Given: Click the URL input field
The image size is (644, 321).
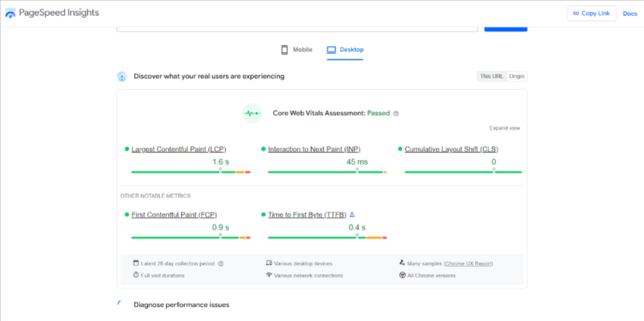Looking at the screenshot, I should pyautogui.click(x=298, y=29).
